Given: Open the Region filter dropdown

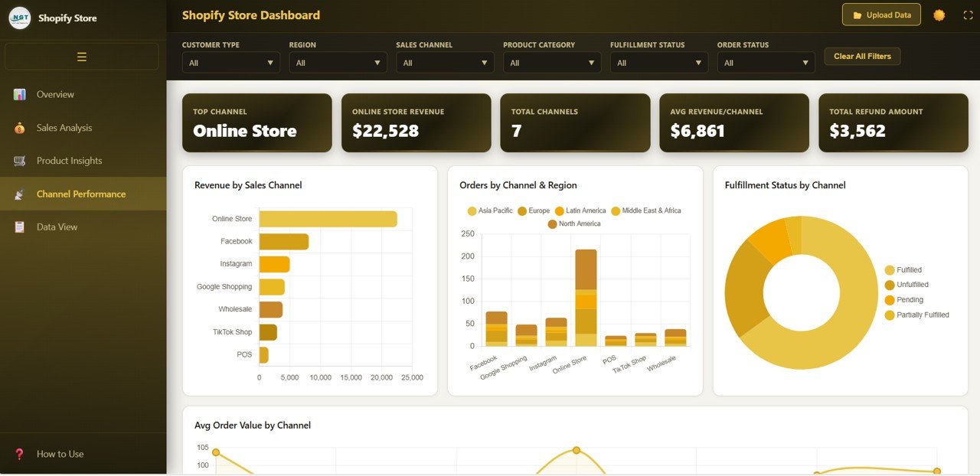Looking at the screenshot, I should [337, 62].
